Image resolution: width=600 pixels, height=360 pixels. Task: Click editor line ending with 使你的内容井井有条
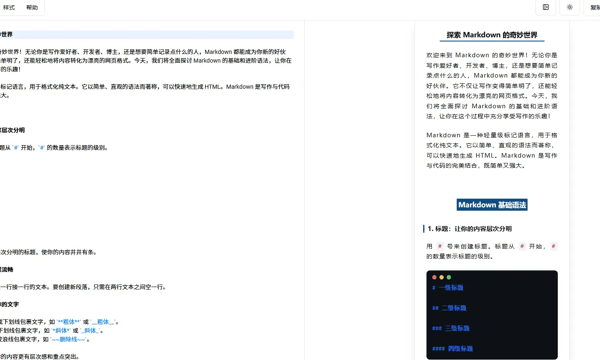[48, 252]
